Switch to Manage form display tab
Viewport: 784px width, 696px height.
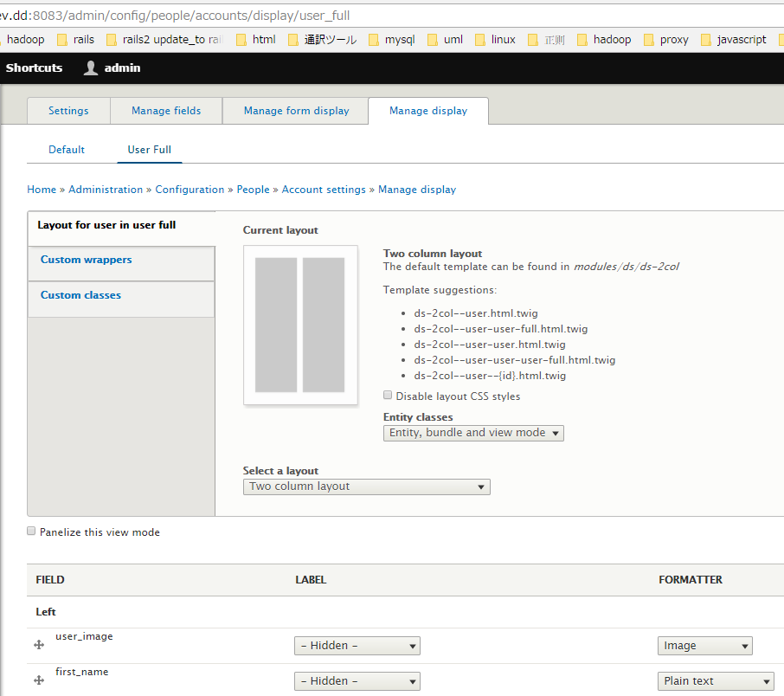(x=296, y=111)
